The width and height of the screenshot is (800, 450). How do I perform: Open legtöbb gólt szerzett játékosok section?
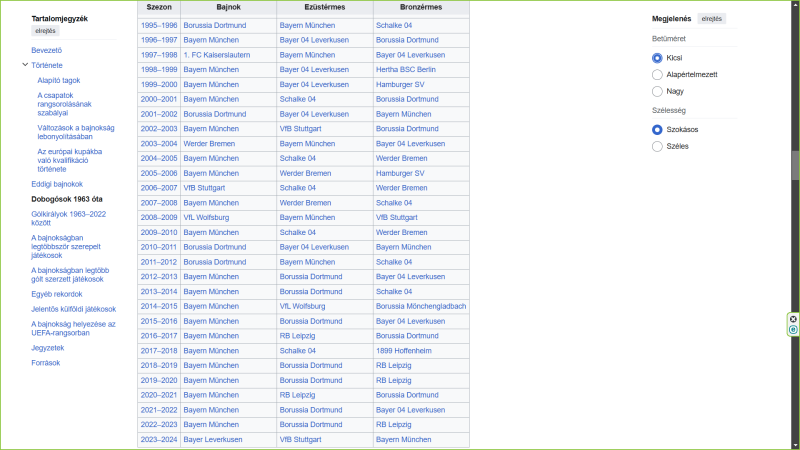70,274
